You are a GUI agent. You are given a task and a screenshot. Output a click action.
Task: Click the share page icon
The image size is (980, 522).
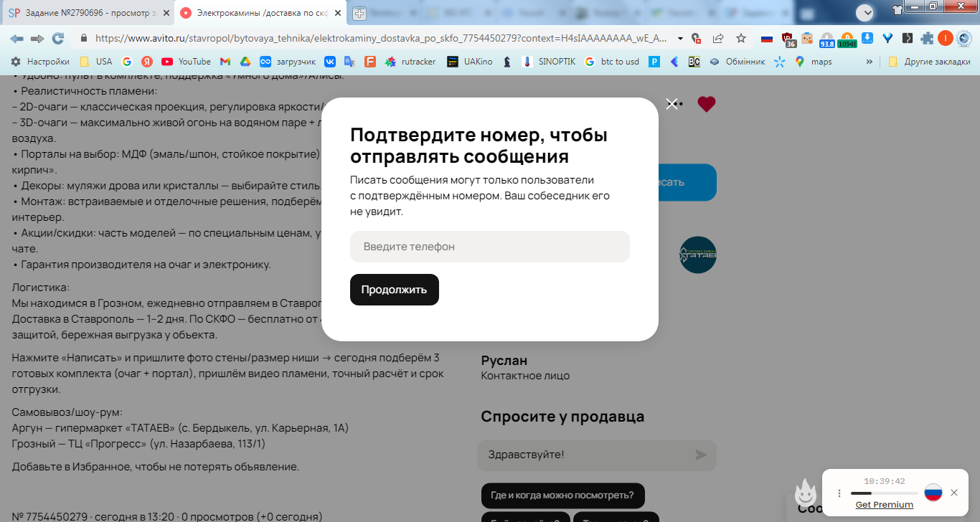click(718, 38)
